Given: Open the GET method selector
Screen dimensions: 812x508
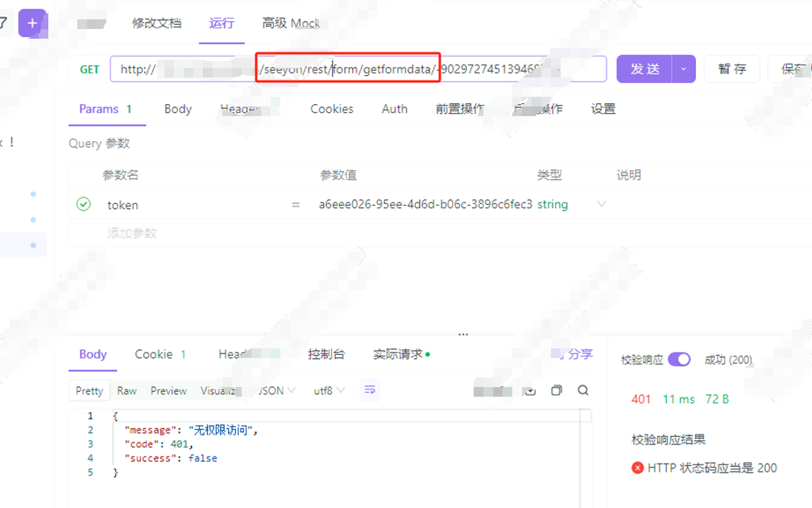Looking at the screenshot, I should [89, 69].
